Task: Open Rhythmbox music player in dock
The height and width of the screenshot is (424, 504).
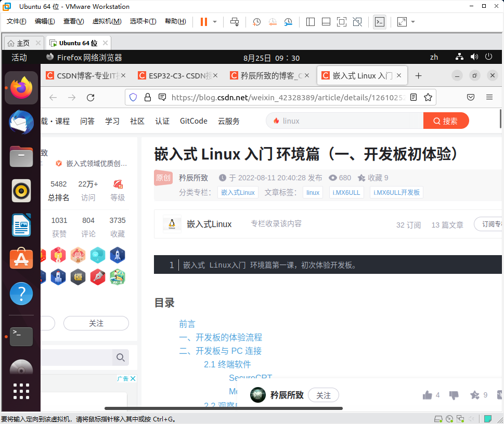Action: click(21, 191)
